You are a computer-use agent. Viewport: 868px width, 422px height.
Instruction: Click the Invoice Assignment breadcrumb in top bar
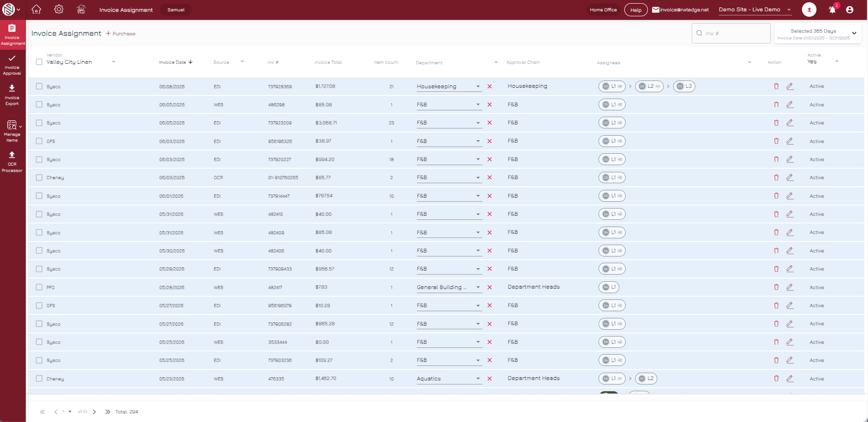click(x=126, y=9)
